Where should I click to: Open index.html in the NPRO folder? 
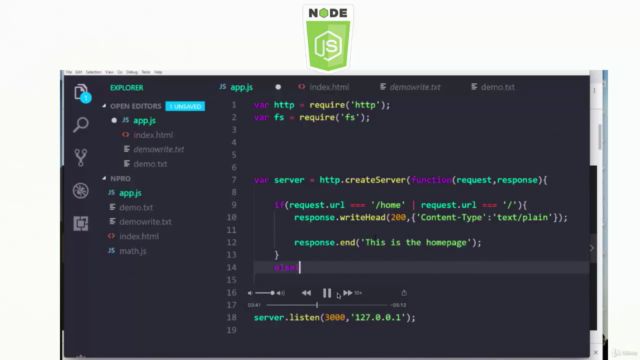[139, 236]
